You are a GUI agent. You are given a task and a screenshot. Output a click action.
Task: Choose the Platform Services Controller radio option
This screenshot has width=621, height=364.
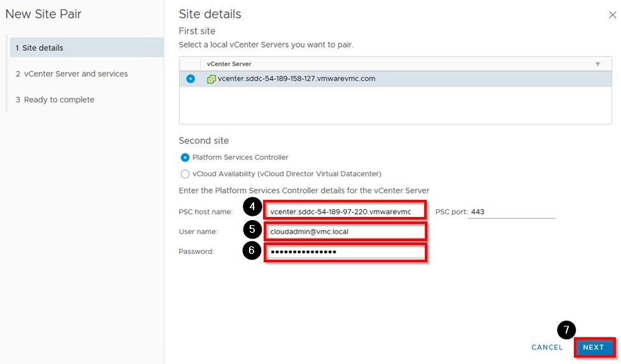(x=185, y=157)
